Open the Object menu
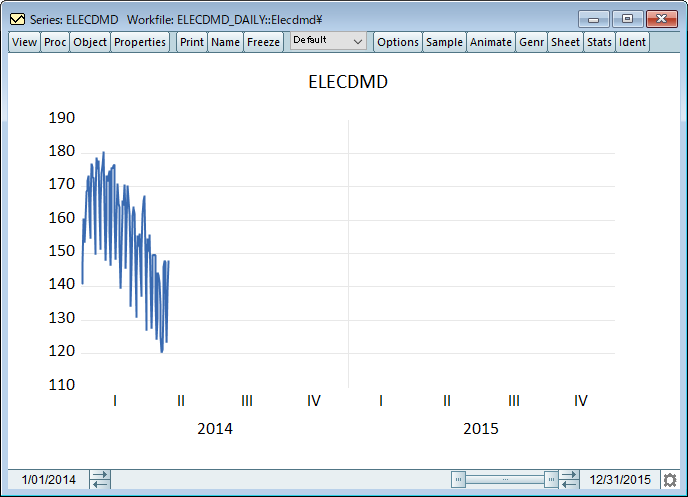The width and height of the screenshot is (688, 497). pyautogui.click(x=90, y=42)
